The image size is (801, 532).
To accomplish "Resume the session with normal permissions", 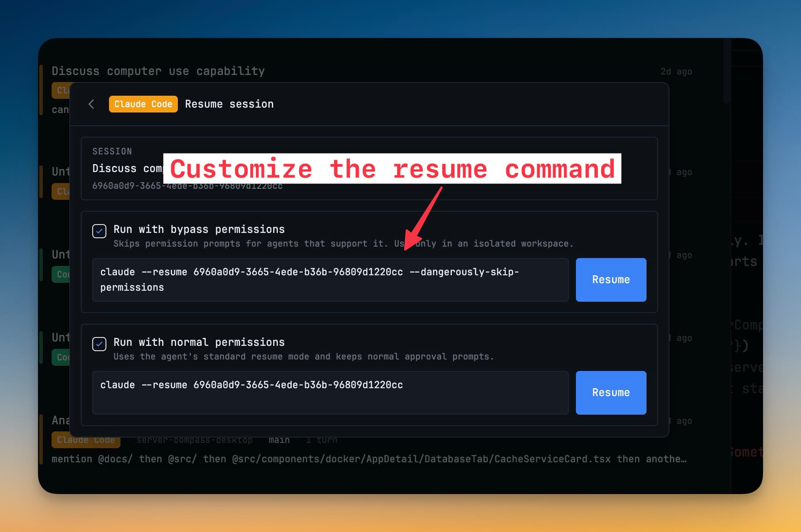I will click(611, 393).
